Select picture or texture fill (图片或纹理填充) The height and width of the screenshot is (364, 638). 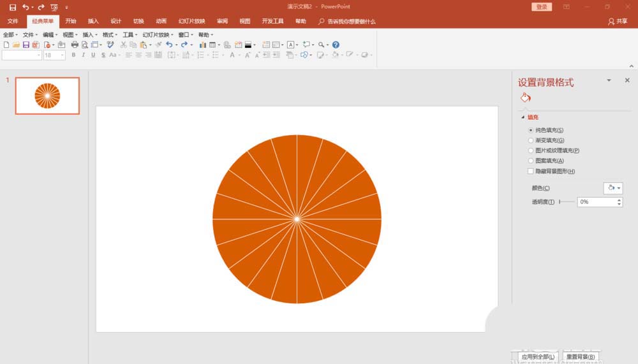(x=531, y=150)
